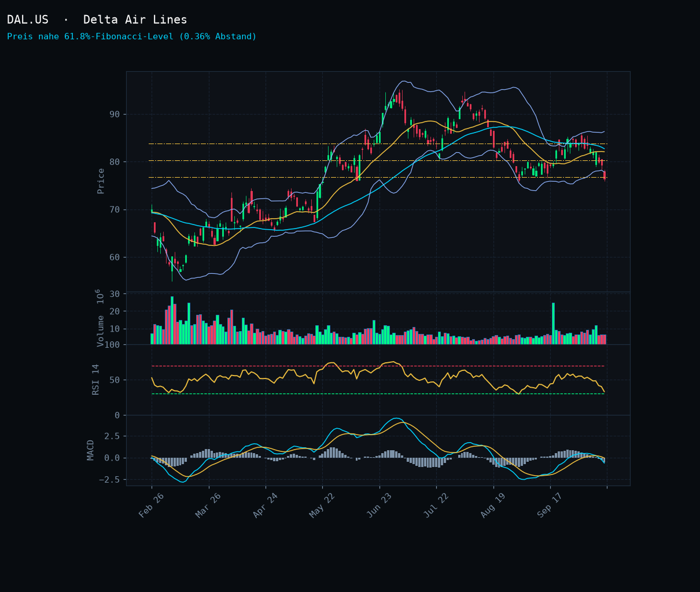700x592 pixels.
Task: Click the upper orange Fibonacci level line
Action: click(378, 144)
